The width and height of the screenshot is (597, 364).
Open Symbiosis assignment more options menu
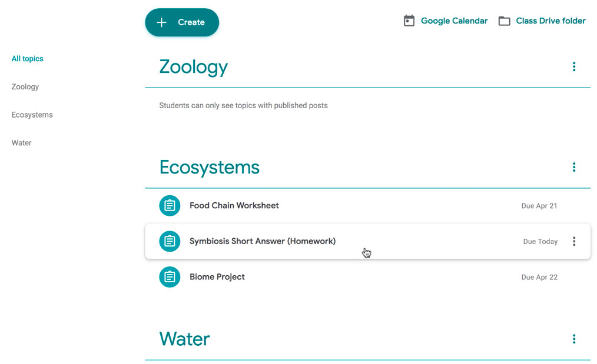click(x=574, y=241)
